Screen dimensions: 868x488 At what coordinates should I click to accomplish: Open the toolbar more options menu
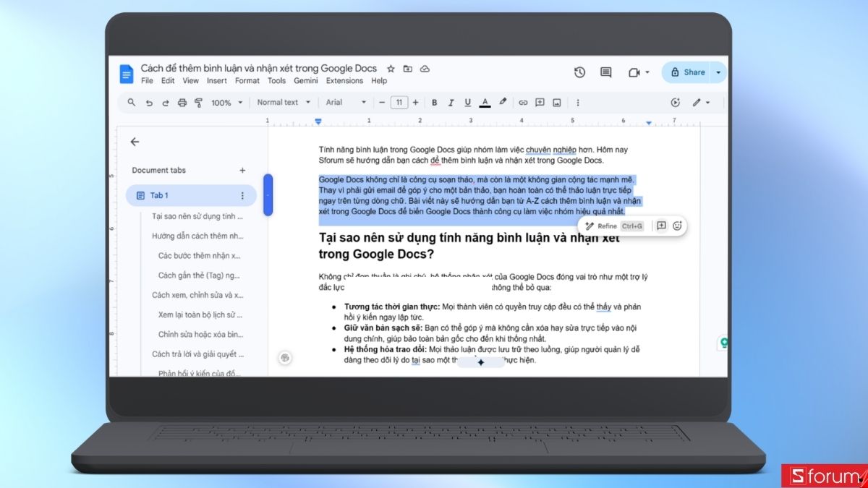click(577, 103)
